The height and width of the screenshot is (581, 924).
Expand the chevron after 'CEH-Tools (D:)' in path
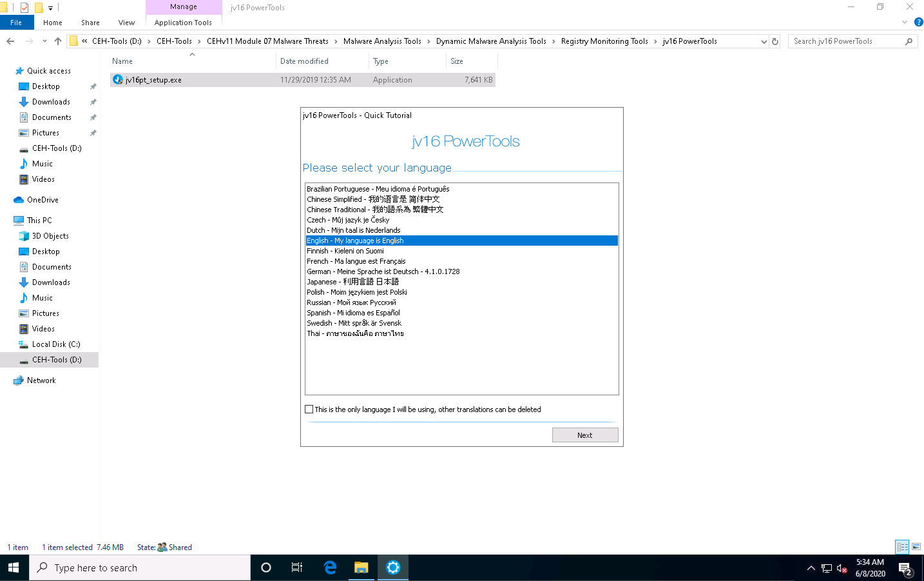149,41
